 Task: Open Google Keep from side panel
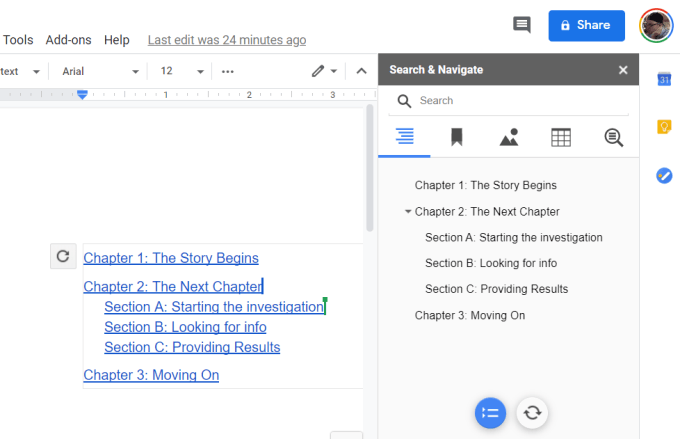[663, 127]
